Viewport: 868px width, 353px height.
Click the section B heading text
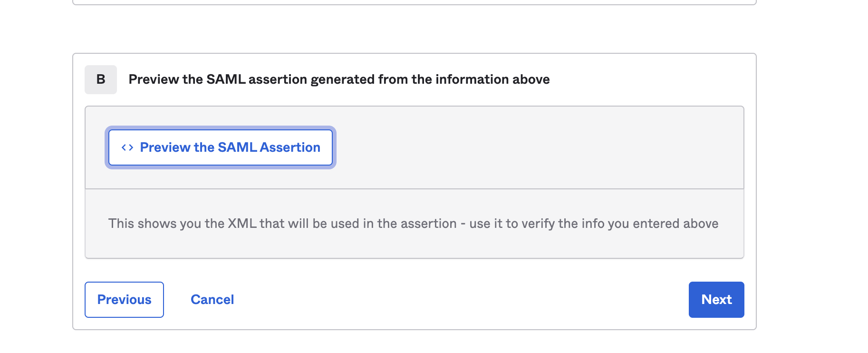339,79
